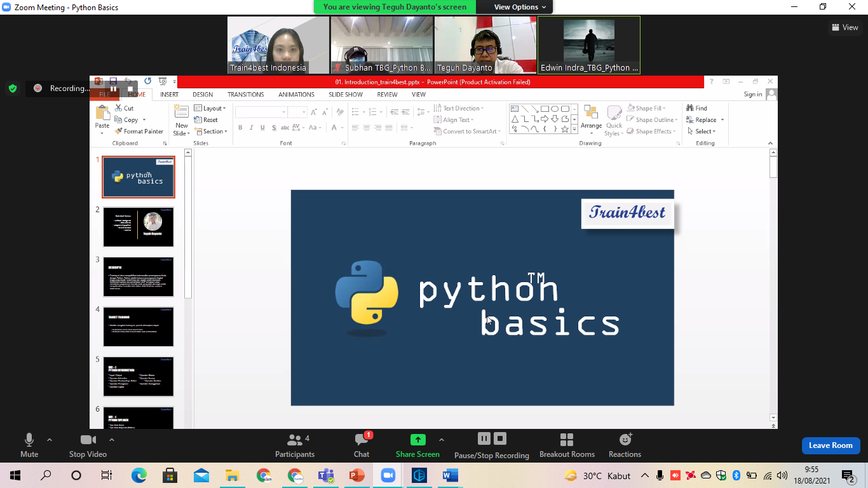Expand the Layout dropdown
Viewport: 868px width, 488px height.
click(210, 108)
